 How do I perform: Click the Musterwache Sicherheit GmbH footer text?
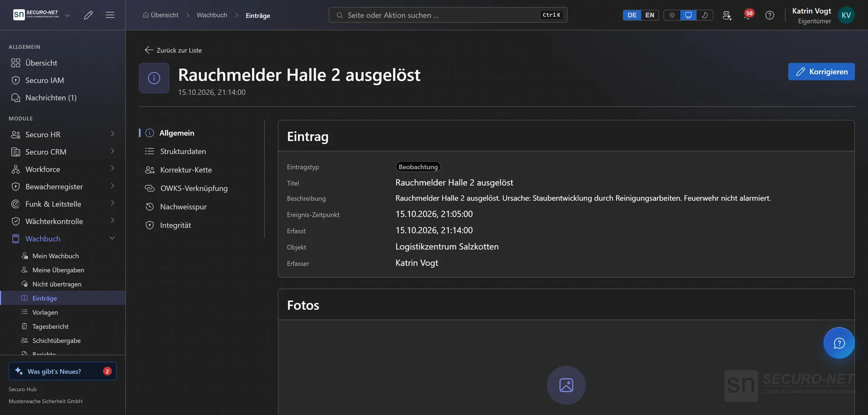coord(45,401)
